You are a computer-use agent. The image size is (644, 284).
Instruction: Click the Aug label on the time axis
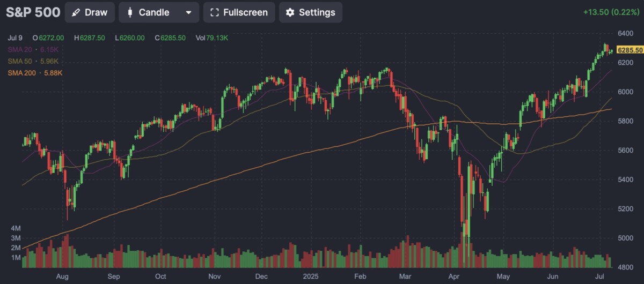[62, 276]
